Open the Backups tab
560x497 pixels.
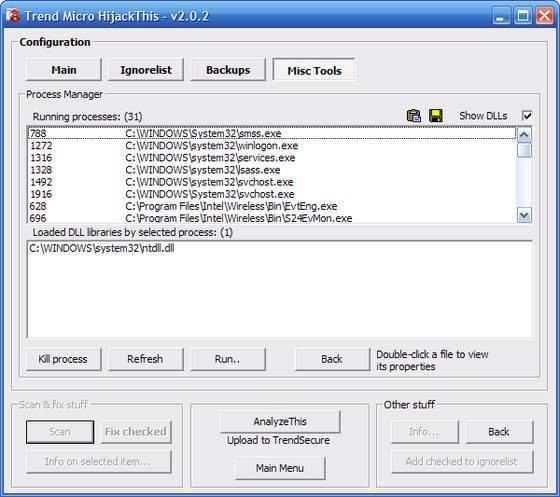(x=228, y=70)
